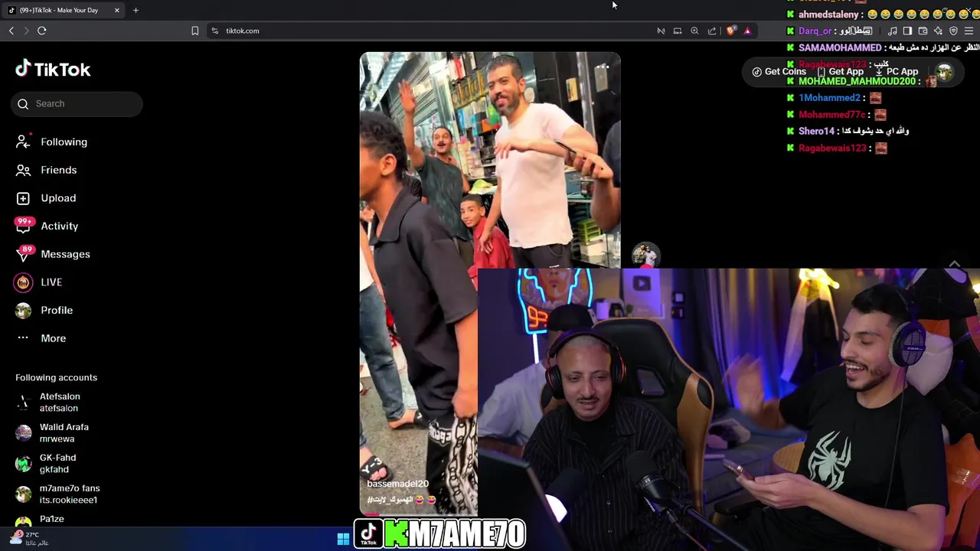Image resolution: width=980 pixels, height=551 pixels.
Task: Open the music note playlist icon
Action: click(x=892, y=31)
